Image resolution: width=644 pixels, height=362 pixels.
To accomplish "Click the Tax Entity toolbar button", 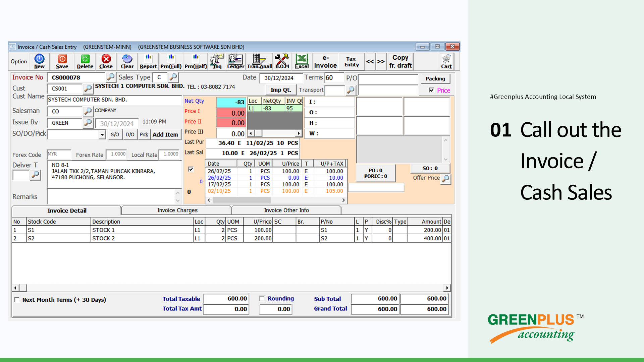I will pos(352,61).
